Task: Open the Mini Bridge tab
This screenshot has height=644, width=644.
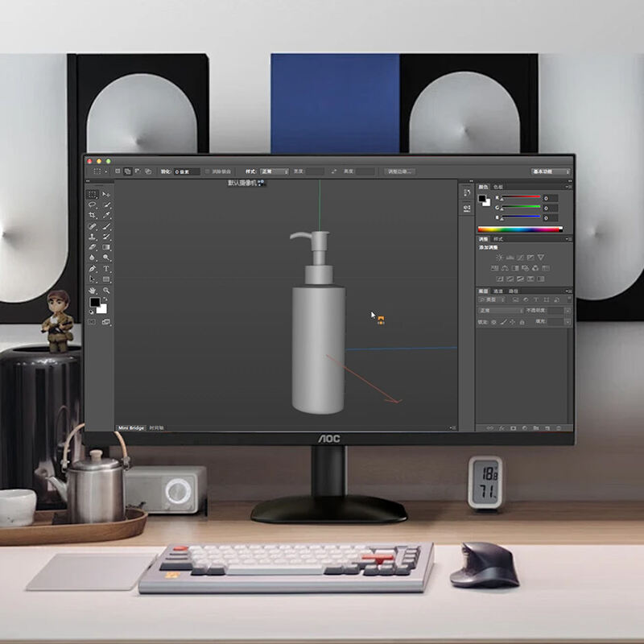Action: click(131, 428)
